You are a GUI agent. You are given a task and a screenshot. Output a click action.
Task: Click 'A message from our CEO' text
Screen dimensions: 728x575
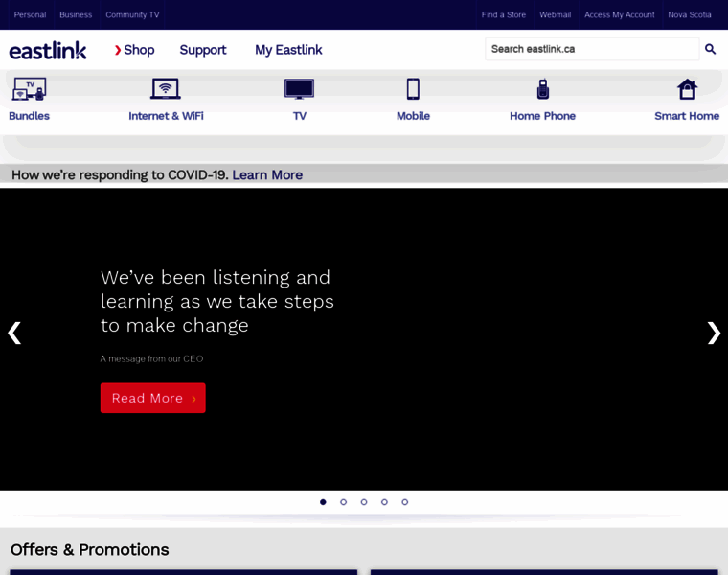pos(151,359)
